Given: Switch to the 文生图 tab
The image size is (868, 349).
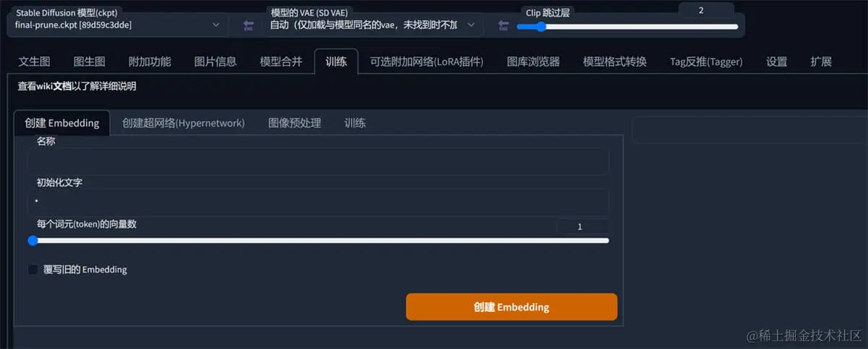Looking at the screenshot, I should (x=34, y=62).
